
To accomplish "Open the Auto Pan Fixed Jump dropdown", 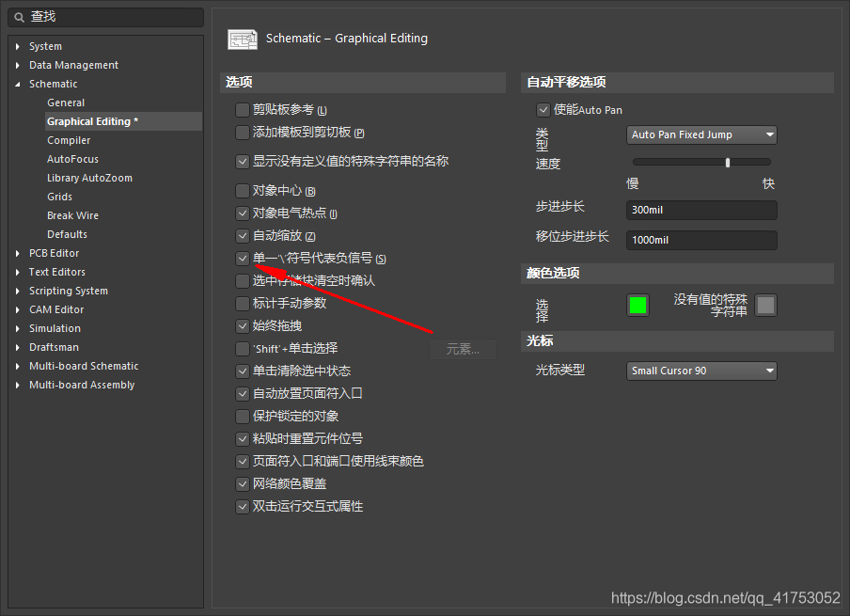I will click(x=701, y=134).
